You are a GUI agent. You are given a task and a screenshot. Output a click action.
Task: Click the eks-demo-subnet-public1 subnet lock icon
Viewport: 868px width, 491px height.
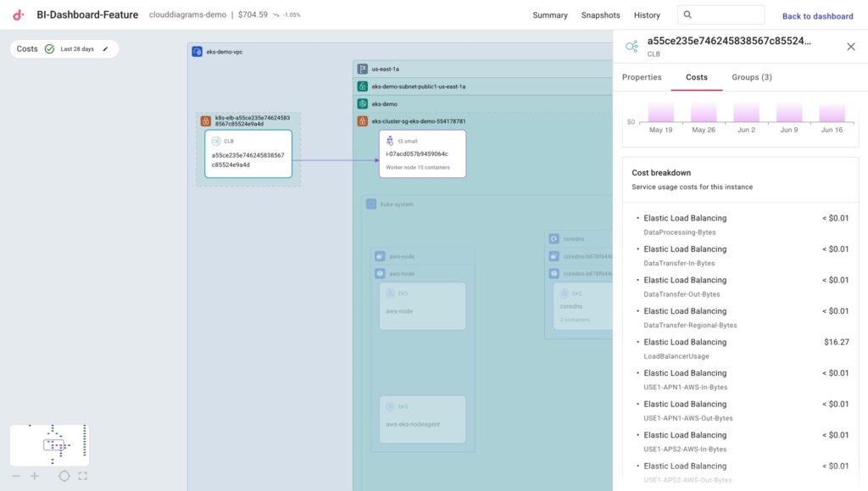coord(363,86)
